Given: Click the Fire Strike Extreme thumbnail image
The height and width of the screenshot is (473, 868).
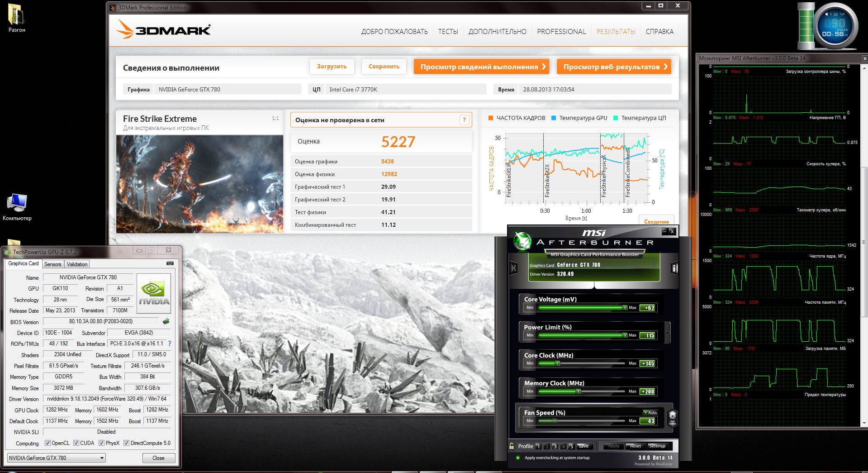Looking at the screenshot, I should (199, 184).
